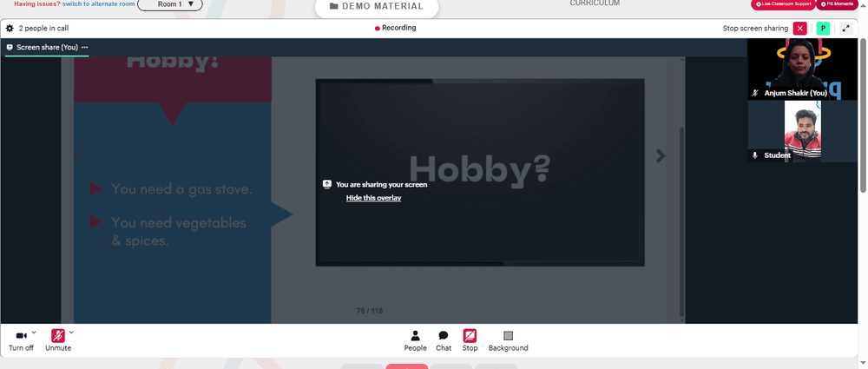The height and width of the screenshot is (369, 868).
Task: Click the Student microphone icon
Action: coord(754,155)
